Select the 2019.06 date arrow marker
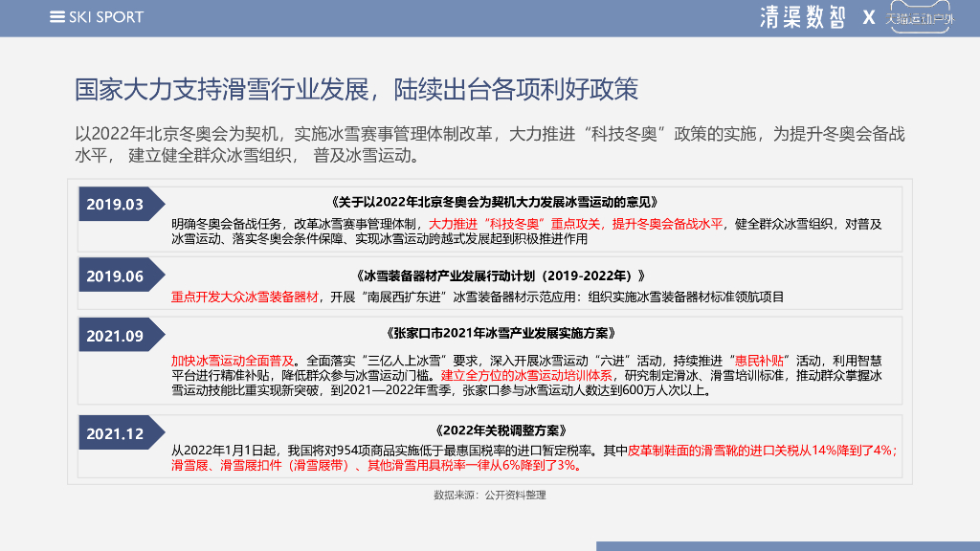 pyautogui.click(x=122, y=275)
